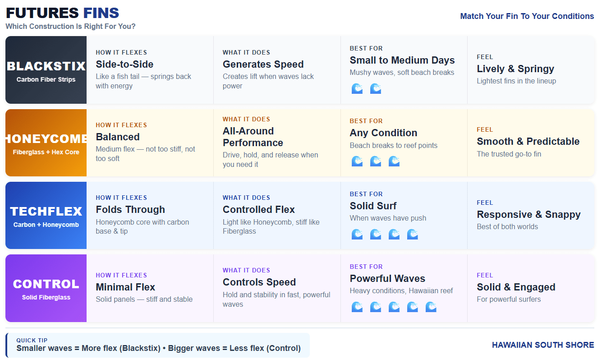Click the third wave icon in Honeycomb row

[394, 161]
